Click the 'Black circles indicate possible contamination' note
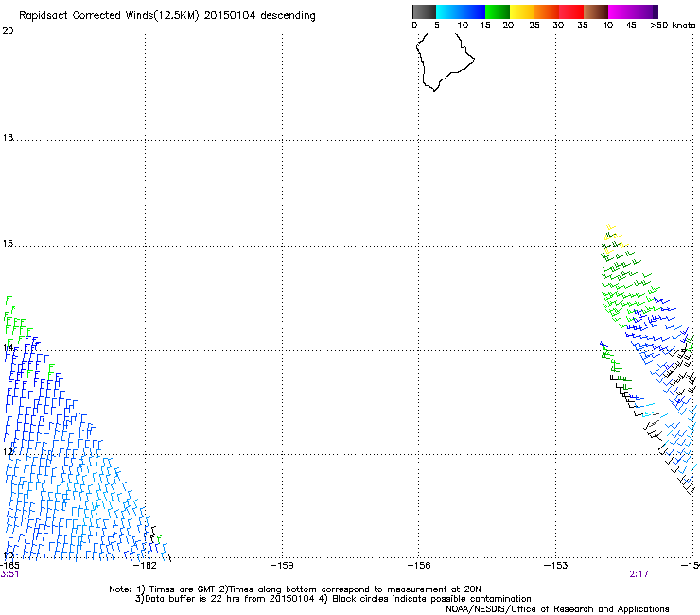Viewport: 700px width, 615px height. tap(431, 599)
